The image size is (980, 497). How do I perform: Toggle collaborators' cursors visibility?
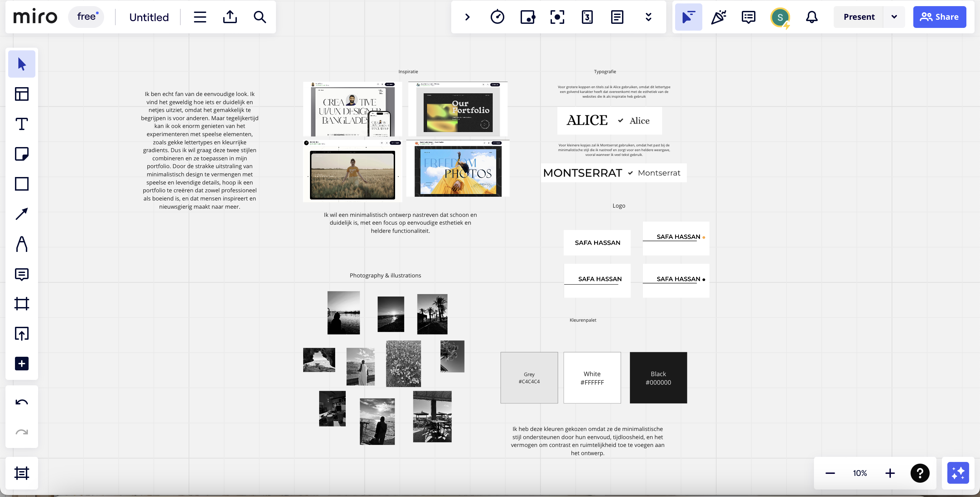pos(688,17)
